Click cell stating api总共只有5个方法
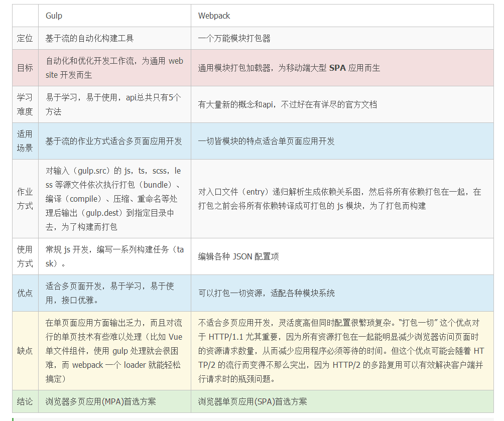Image resolution: width=504 pixels, height=421 pixels. [x=114, y=104]
